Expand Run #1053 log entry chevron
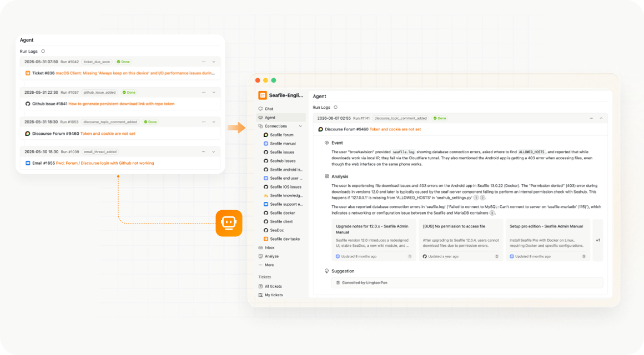 (x=214, y=122)
